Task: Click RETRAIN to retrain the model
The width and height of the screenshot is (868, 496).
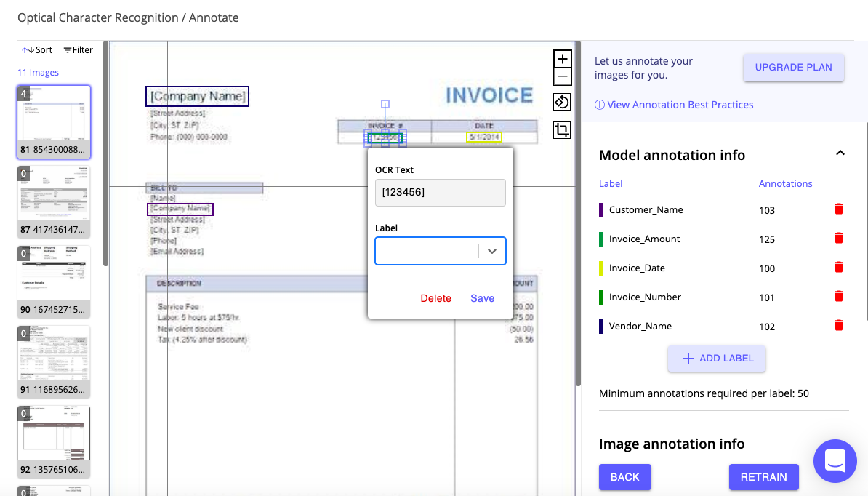Action: click(x=764, y=477)
